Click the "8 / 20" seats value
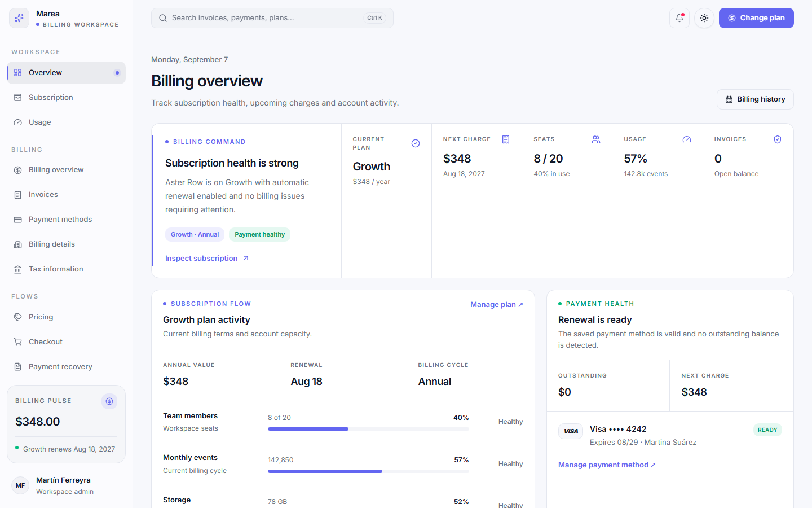This screenshot has width=812, height=508. tap(548, 159)
